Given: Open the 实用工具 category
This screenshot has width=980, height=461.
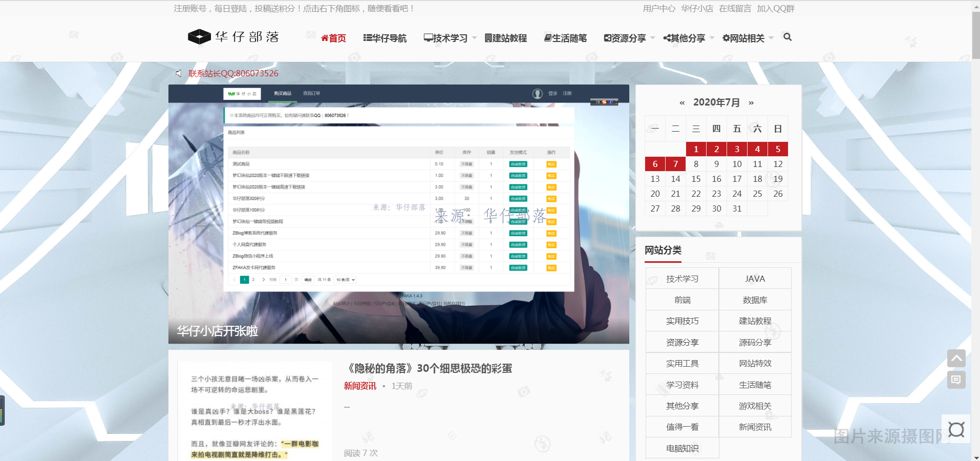Looking at the screenshot, I should click(682, 363).
